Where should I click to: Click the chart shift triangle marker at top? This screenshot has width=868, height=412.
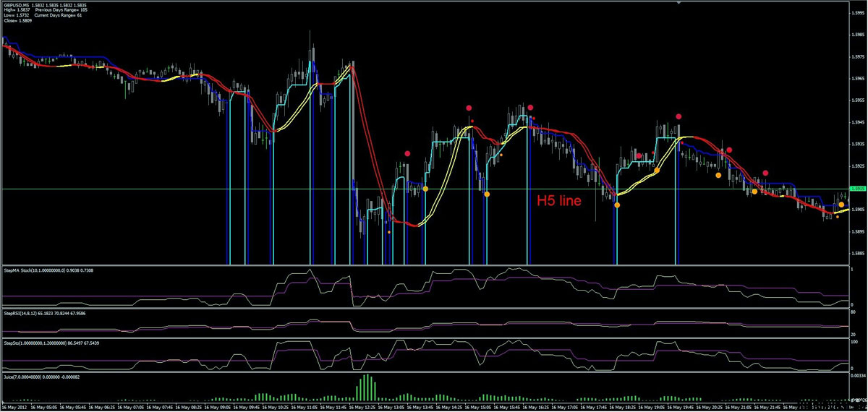678,4
